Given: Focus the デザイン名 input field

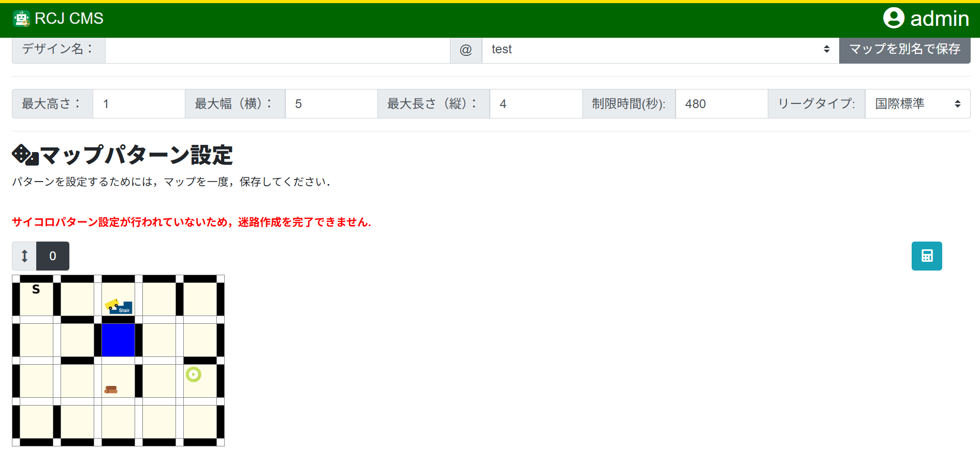Looking at the screenshot, I should [x=277, y=50].
